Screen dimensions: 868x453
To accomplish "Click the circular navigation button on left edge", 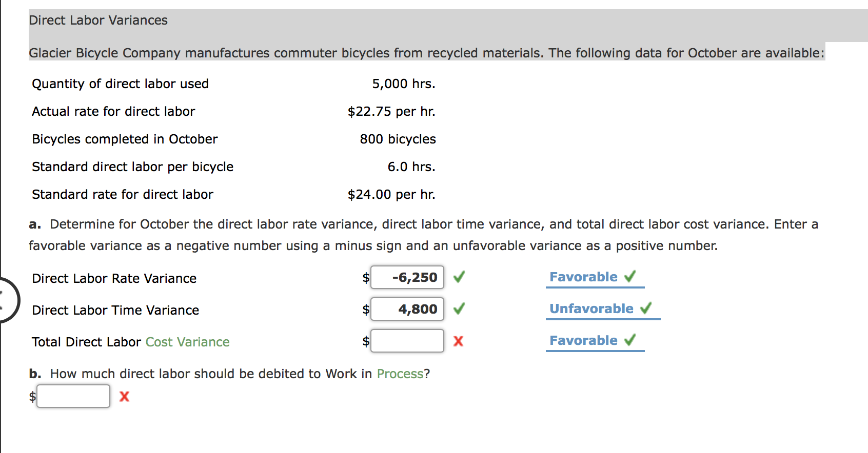I will (7, 300).
